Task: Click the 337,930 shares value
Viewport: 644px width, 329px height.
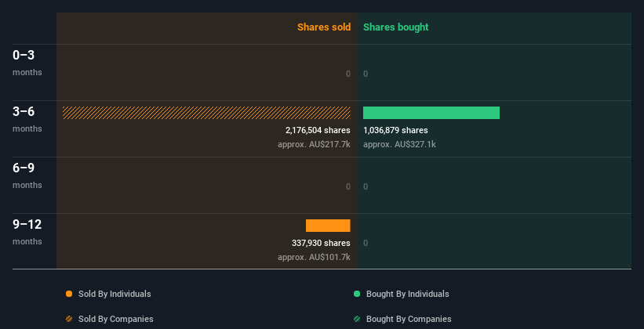Action: click(x=321, y=243)
